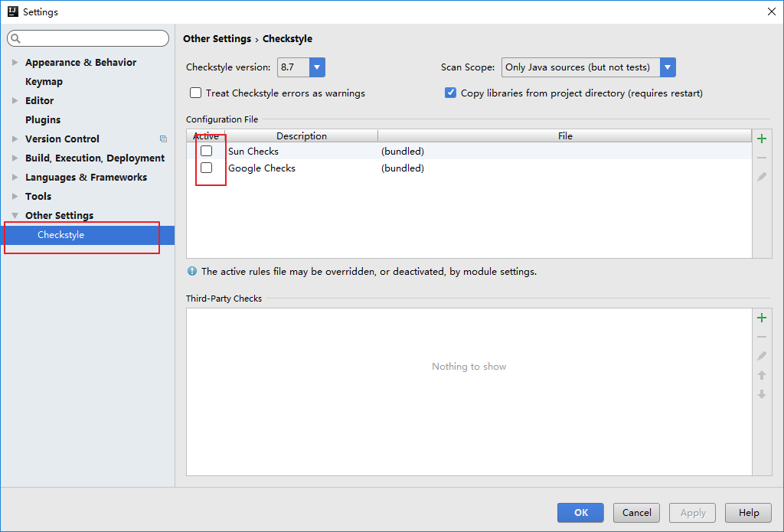Click the move third-party check down arrow
This screenshot has height=532, width=784.
pyautogui.click(x=762, y=394)
